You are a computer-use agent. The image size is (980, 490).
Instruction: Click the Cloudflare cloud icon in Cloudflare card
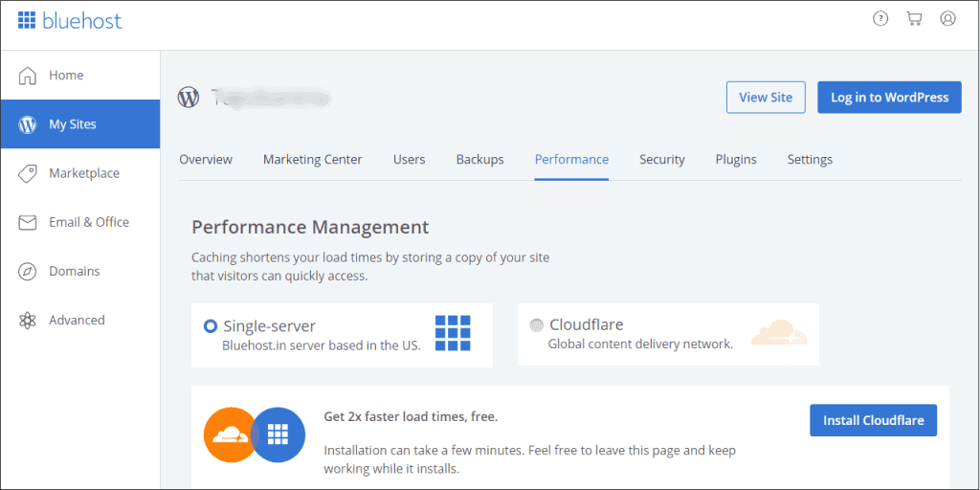coord(779,332)
